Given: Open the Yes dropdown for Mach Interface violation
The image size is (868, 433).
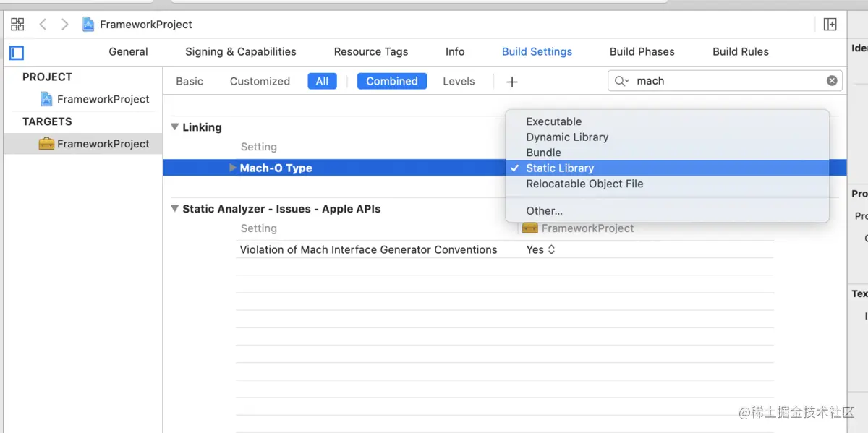Looking at the screenshot, I should point(540,250).
